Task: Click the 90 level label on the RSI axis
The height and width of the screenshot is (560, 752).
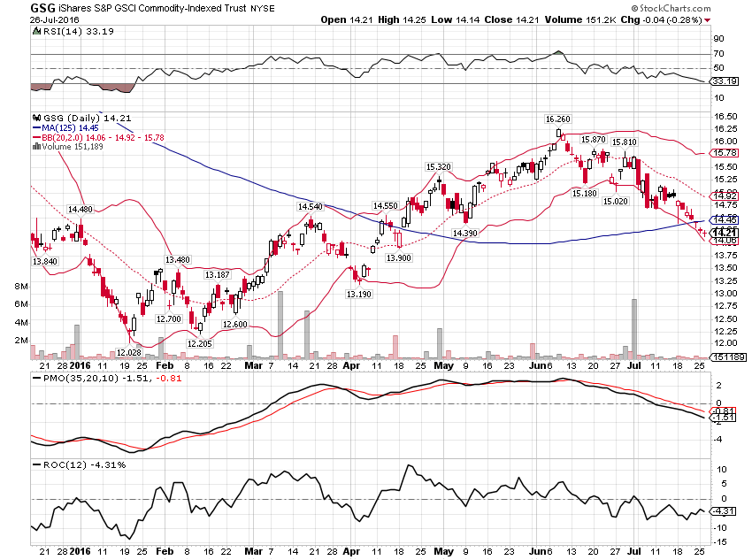Action: click(719, 39)
